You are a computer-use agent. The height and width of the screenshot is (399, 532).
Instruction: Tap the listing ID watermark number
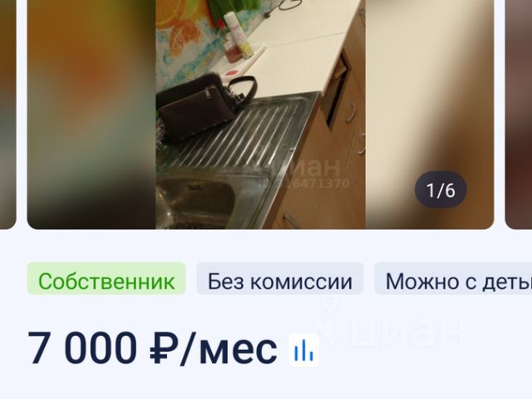pyautogui.click(x=307, y=184)
